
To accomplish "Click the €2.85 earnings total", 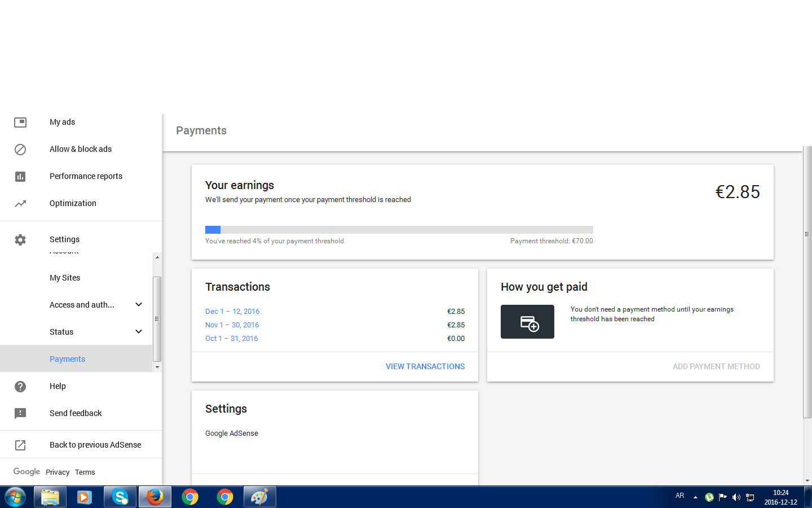I will pyautogui.click(x=738, y=192).
